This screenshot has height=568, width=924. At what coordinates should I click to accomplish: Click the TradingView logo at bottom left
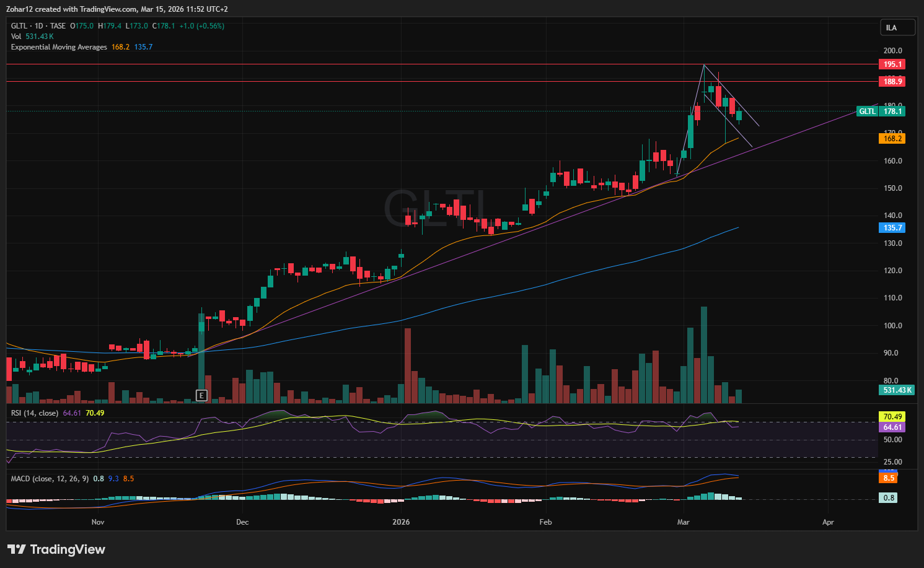pos(56,549)
